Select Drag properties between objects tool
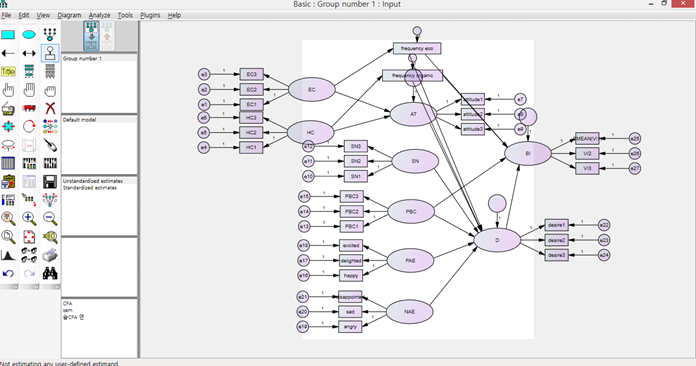 point(29,200)
